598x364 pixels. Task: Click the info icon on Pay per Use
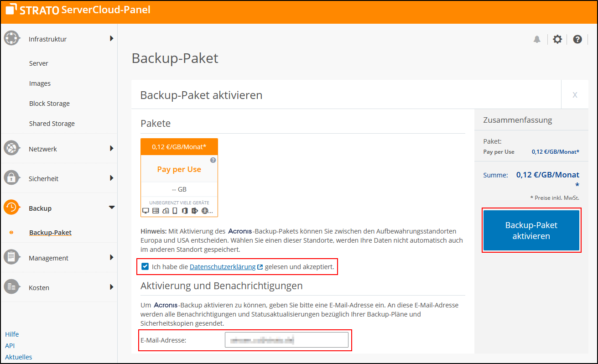[213, 160]
